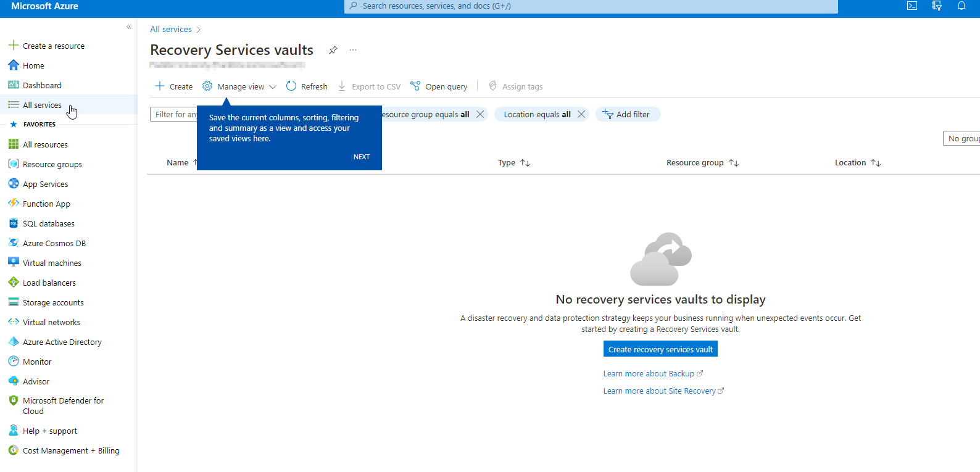
Task: Sort by the Location column
Action: [x=858, y=163]
